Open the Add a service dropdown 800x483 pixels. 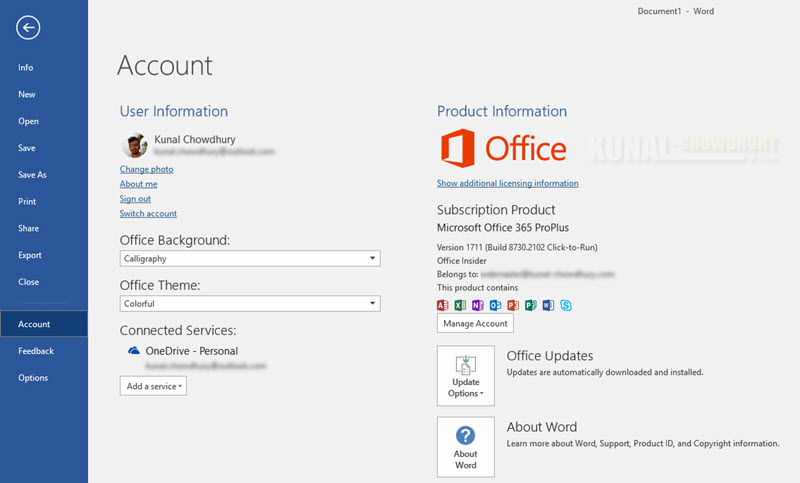click(x=154, y=386)
